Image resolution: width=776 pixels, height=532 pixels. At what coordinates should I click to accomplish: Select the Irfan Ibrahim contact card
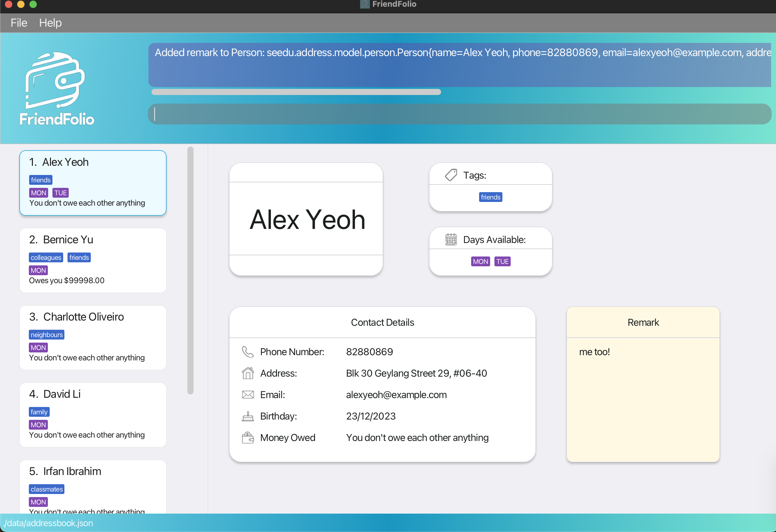93,487
